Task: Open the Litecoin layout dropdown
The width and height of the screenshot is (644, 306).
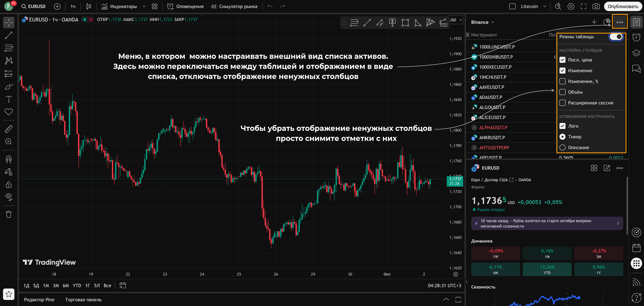Action: pos(545,7)
